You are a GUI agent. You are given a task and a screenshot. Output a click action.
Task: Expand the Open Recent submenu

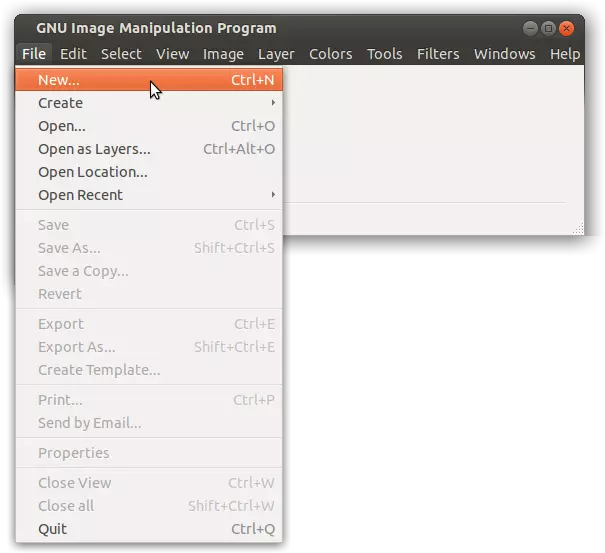click(x=149, y=195)
